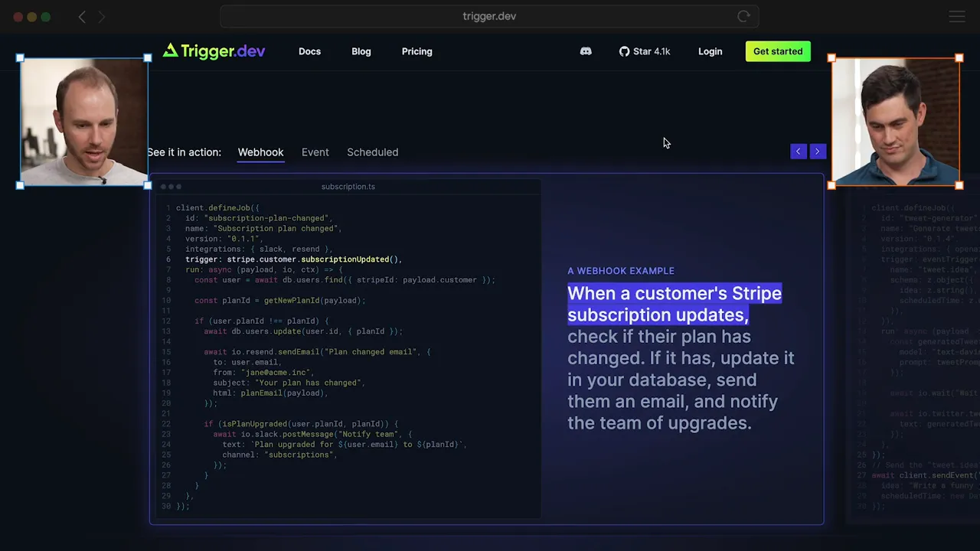Click the Trigger.dev logo
The height and width of the screenshot is (551, 980).
pos(214,51)
